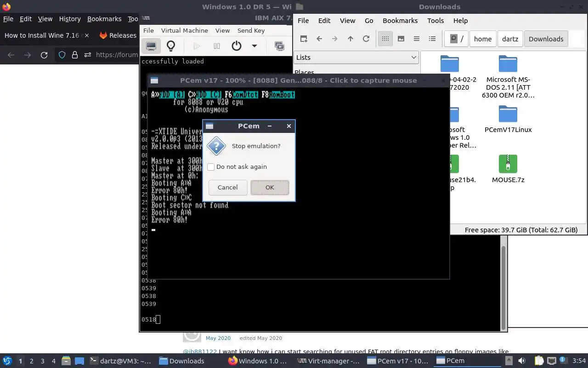Click the 'home' path button
The width and height of the screenshot is (588, 368).
483,39
